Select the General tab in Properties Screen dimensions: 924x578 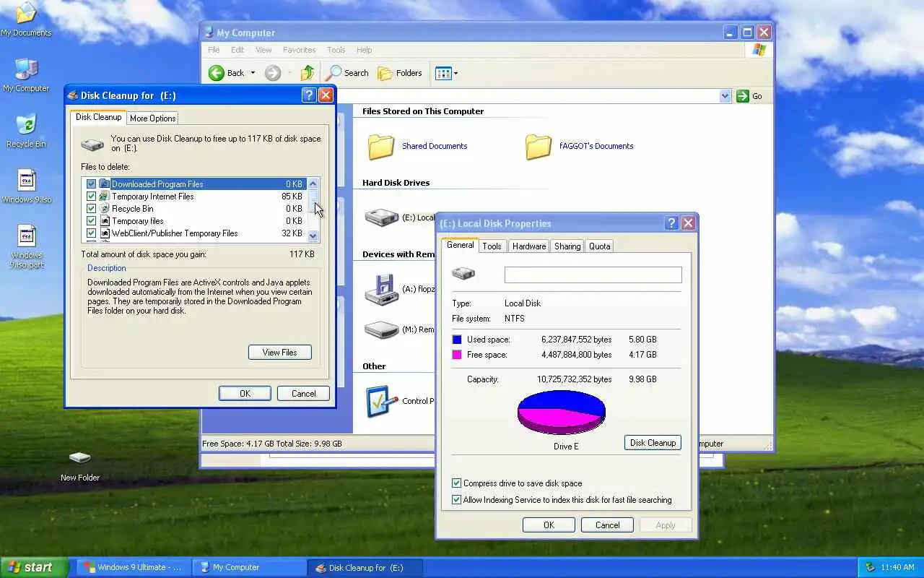tap(460, 245)
